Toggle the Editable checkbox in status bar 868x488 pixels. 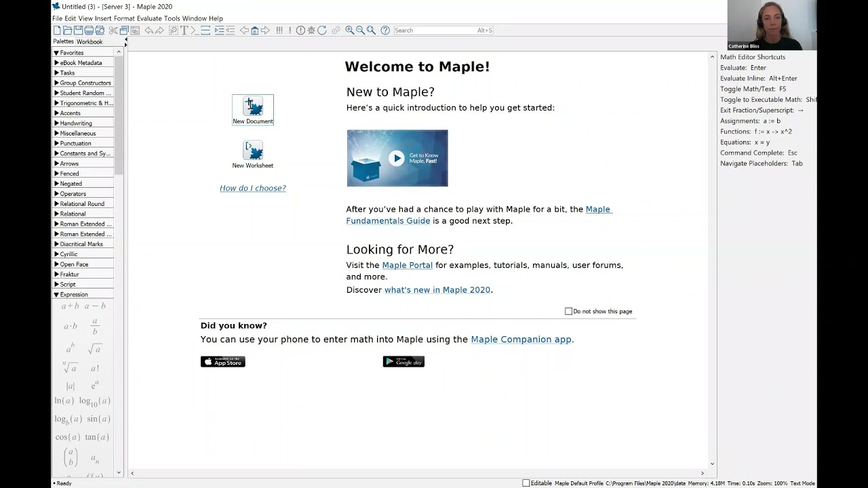point(526,483)
